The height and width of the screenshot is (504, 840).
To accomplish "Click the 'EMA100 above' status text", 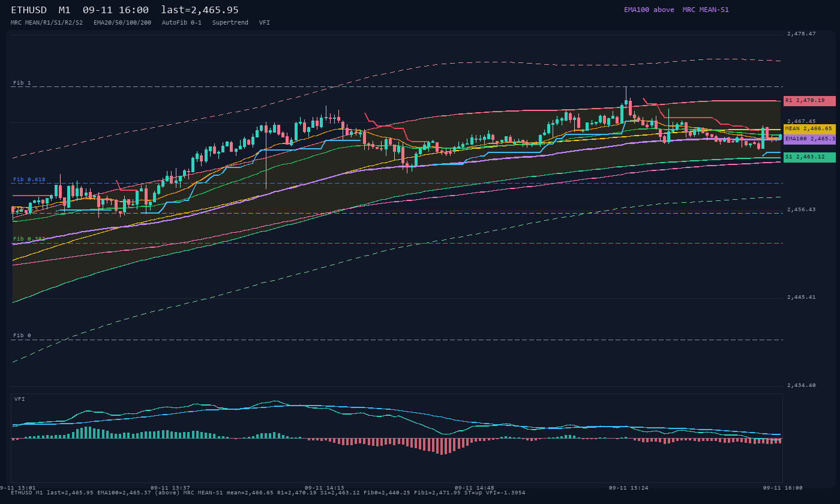I will click(x=649, y=10).
